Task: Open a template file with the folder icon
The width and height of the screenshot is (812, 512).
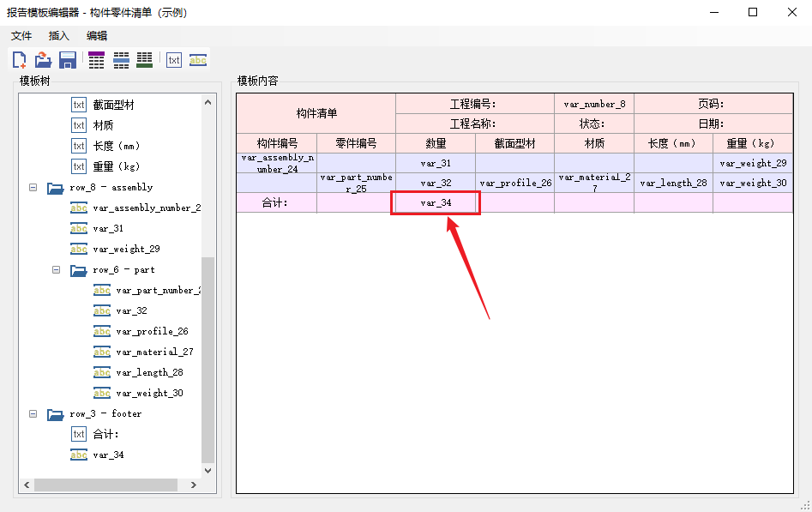Action: tap(43, 60)
